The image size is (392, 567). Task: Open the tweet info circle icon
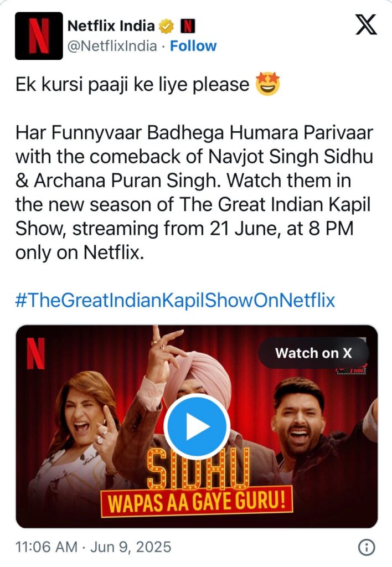(367, 548)
